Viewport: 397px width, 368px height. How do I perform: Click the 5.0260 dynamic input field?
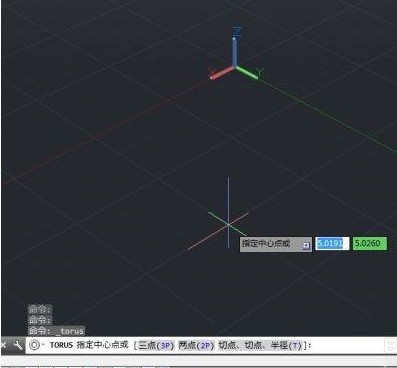tap(370, 243)
